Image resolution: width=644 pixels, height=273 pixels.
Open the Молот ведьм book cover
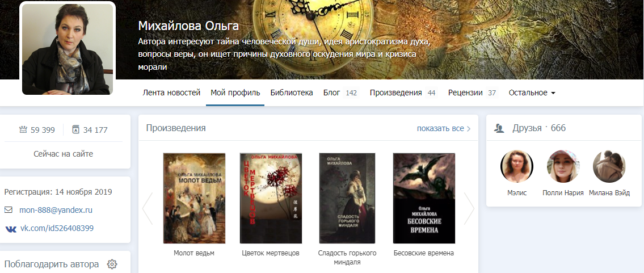[x=194, y=198]
